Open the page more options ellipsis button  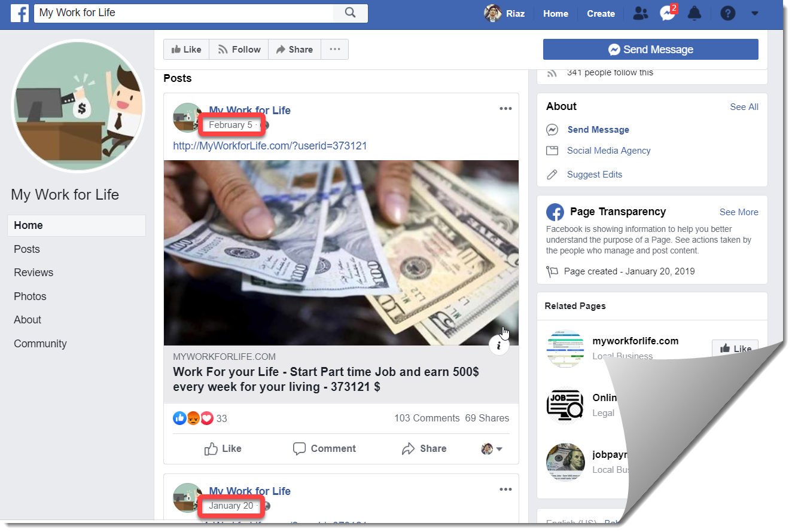[334, 50]
